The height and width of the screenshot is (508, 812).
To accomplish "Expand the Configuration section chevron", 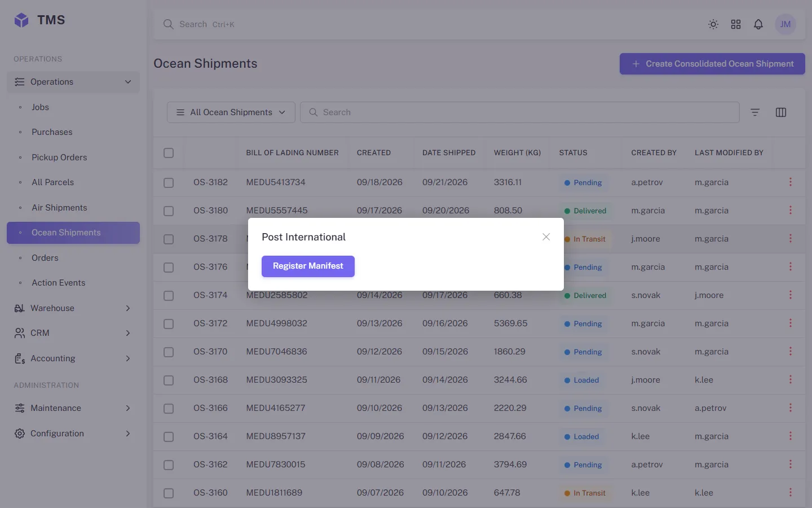I will [x=128, y=433].
